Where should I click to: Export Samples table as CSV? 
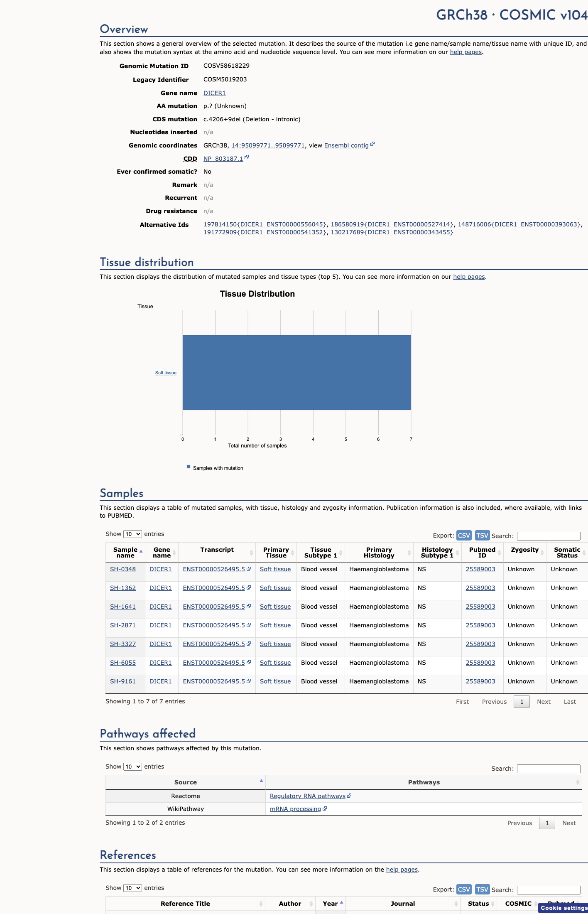(x=464, y=536)
